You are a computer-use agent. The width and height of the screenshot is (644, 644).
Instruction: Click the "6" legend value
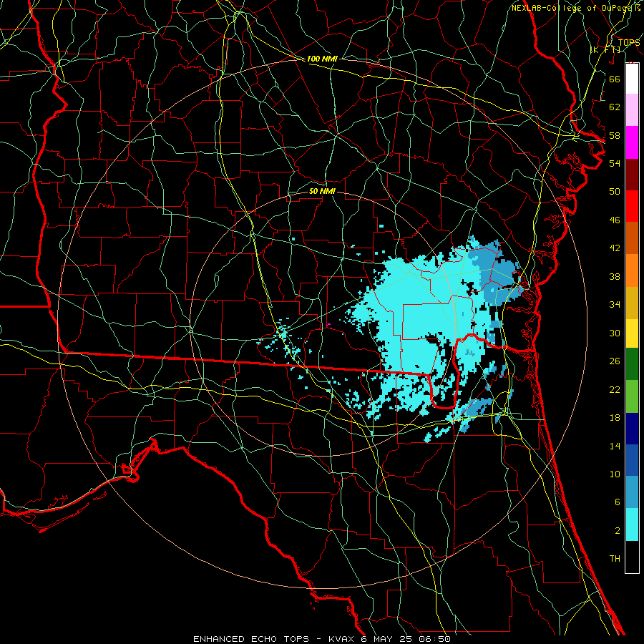pos(617,502)
